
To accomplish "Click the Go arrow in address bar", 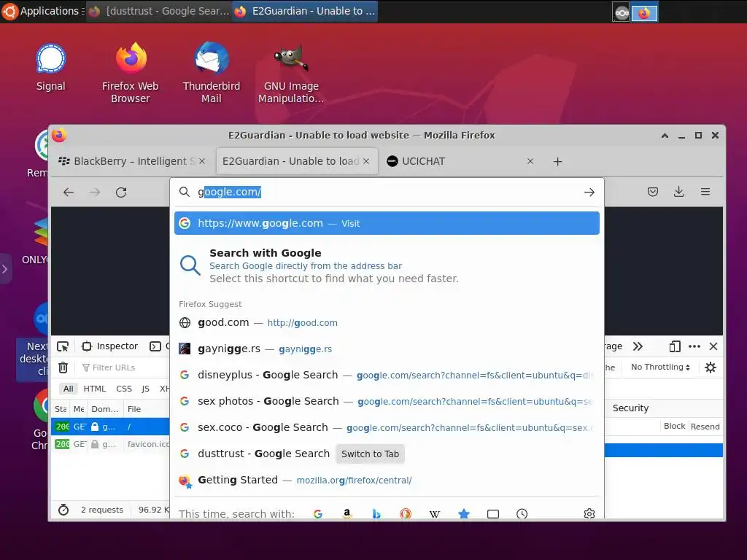I will (x=589, y=192).
